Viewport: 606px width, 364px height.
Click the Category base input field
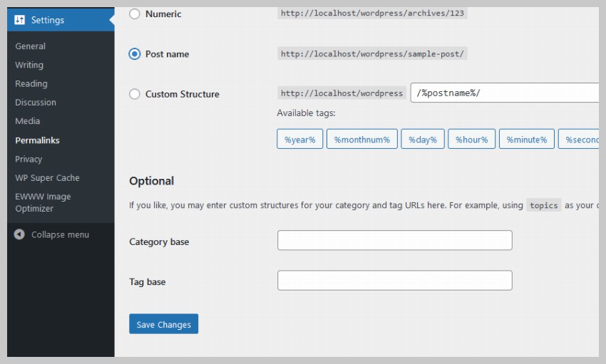[x=394, y=241]
